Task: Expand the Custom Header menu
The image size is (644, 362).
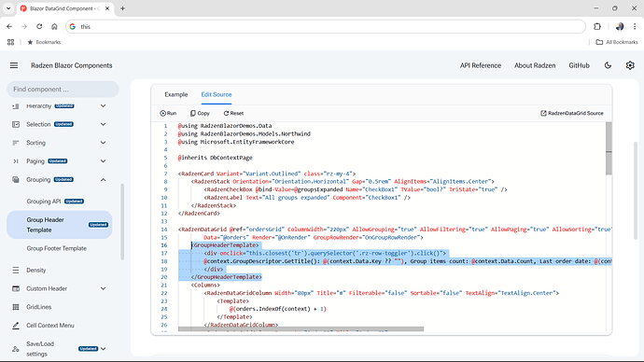Action: tap(103, 288)
